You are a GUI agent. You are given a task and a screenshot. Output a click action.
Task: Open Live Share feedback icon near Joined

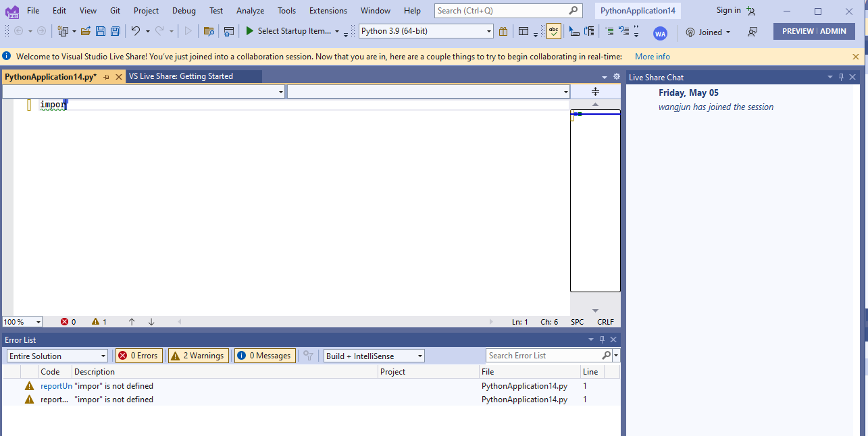click(752, 32)
